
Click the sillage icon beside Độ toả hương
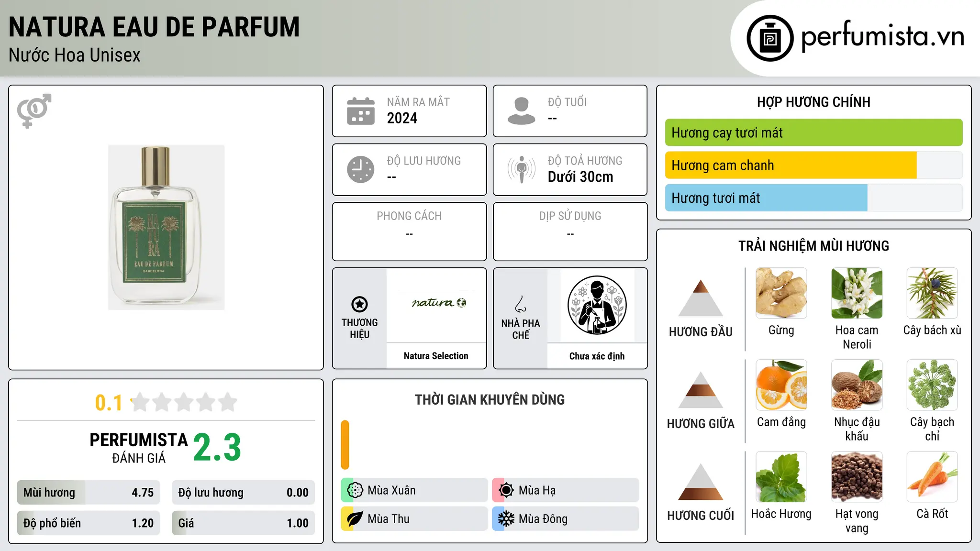click(521, 169)
